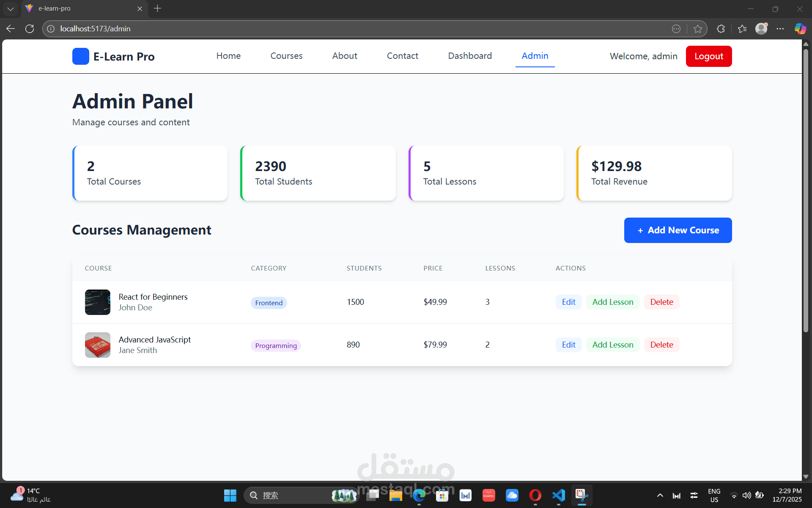Click the page vertical scrollbar
This screenshot has height=508, width=812.
tap(806, 190)
